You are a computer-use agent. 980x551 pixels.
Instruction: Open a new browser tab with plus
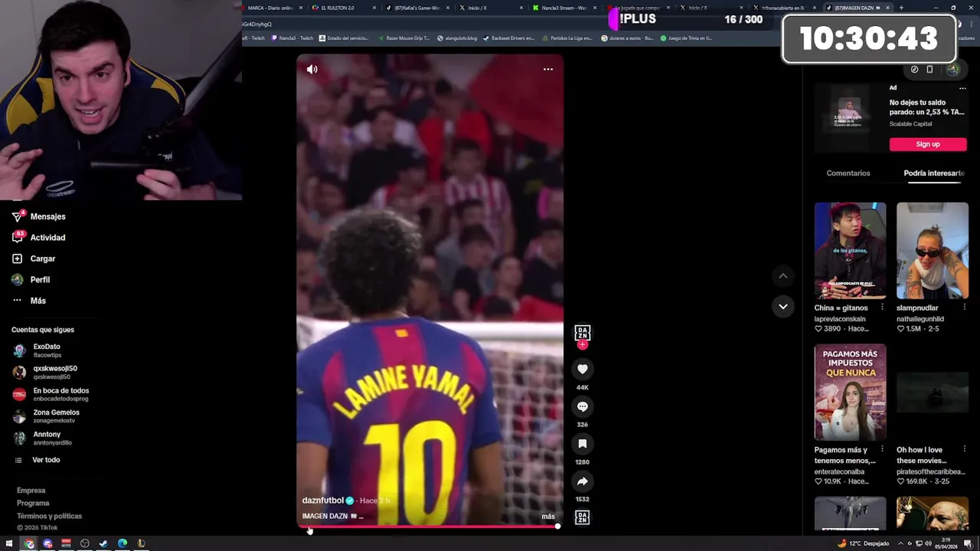pyautogui.click(x=901, y=8)
